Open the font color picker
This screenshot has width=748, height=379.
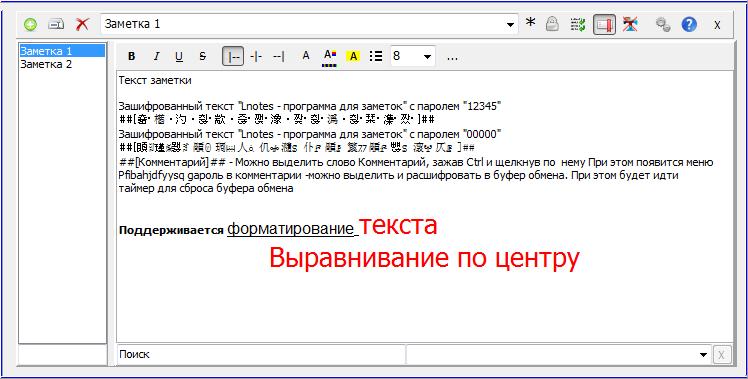click(330, 57)
